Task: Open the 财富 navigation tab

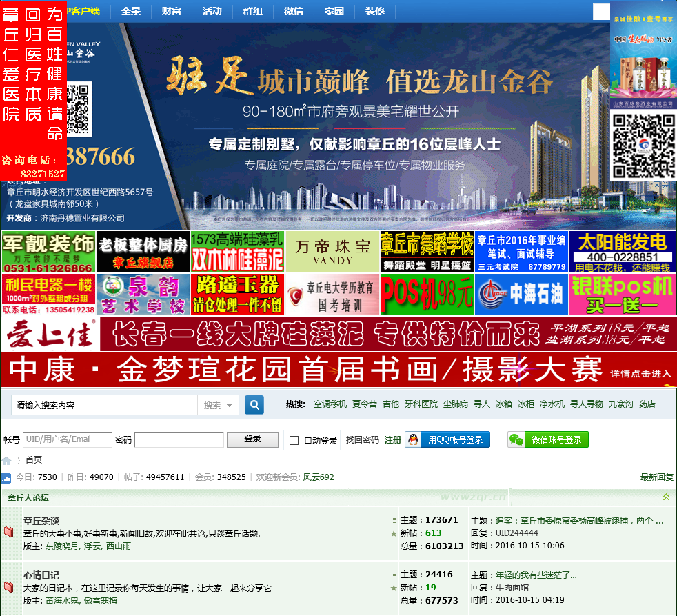Action: coord(172,11)
